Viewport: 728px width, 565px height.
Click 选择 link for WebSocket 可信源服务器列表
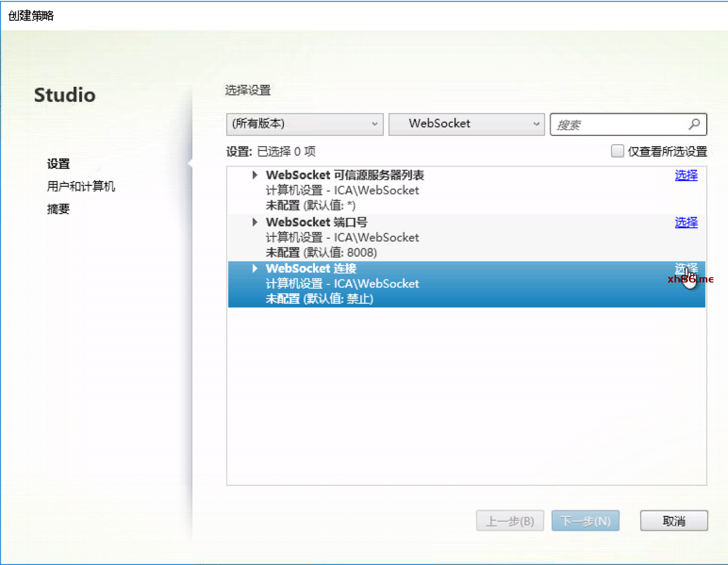point(686,175)
